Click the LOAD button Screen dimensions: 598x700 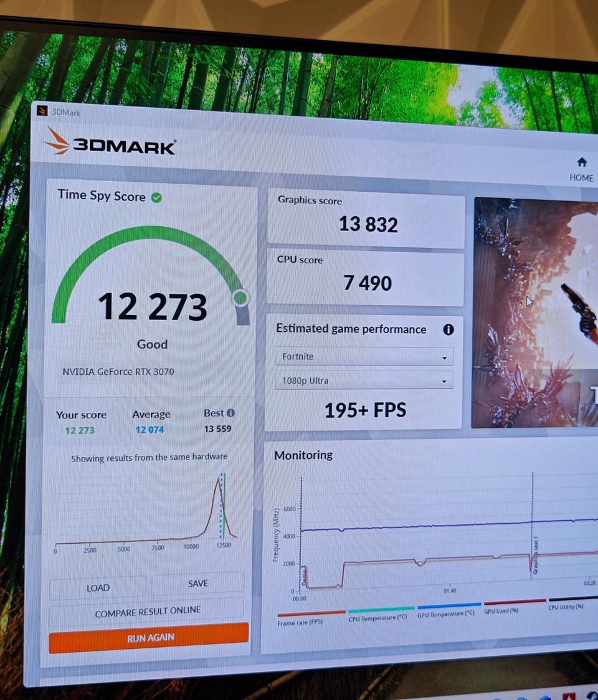pyautogui.click(x=98, y=588)
